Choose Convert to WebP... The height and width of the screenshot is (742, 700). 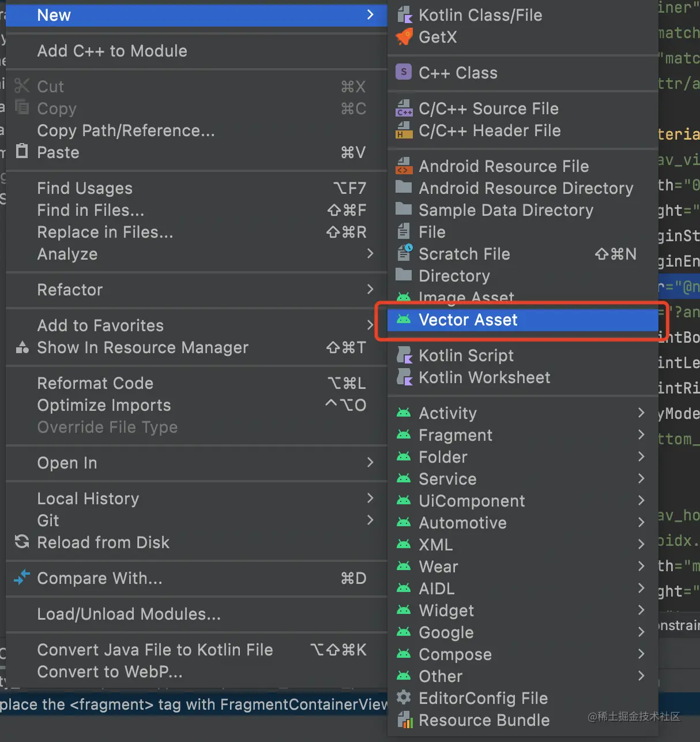(197, 672)
